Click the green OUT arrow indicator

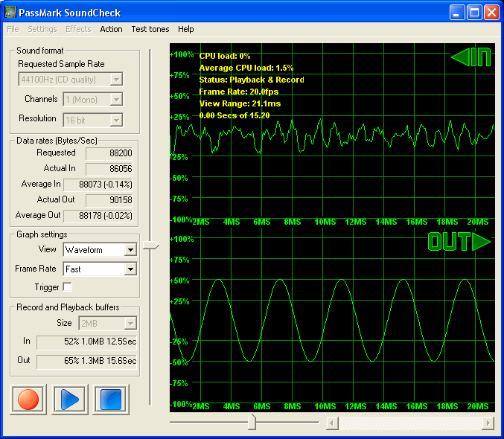459,242
